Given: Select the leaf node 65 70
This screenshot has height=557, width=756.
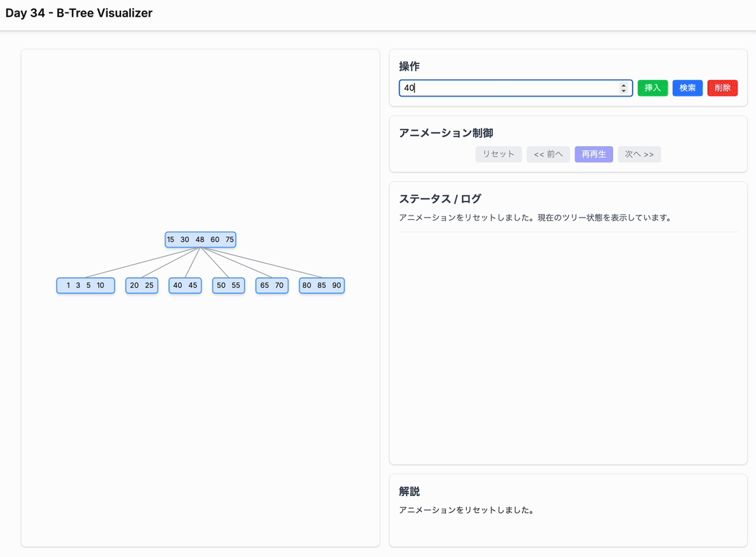Looking at the screenshot, I should point(272,285).
